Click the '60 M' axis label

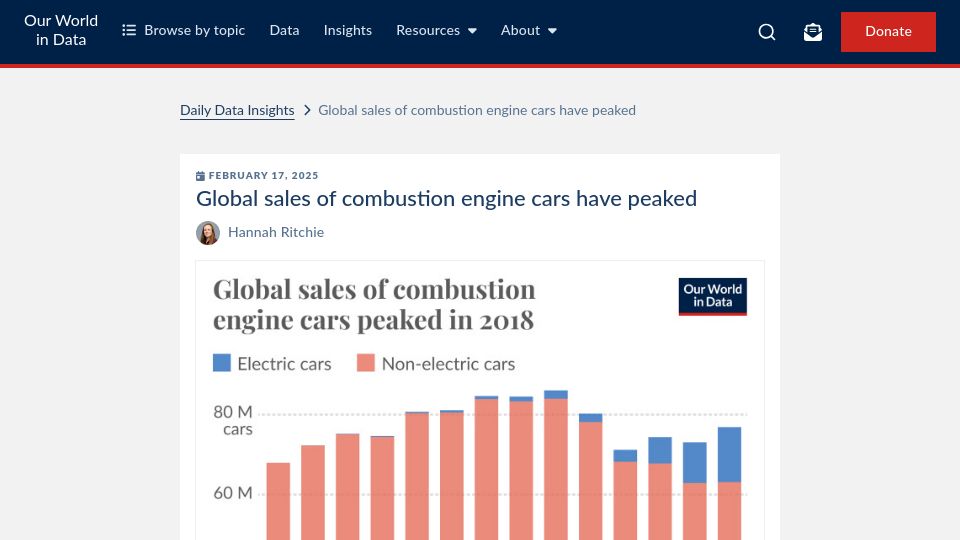click(x=233, y=493)
